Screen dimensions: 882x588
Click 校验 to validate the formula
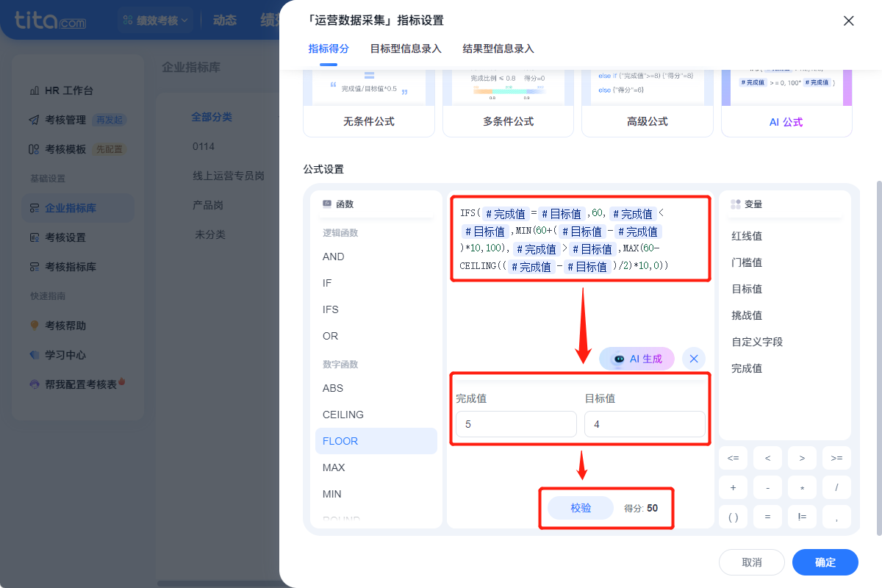581,508
